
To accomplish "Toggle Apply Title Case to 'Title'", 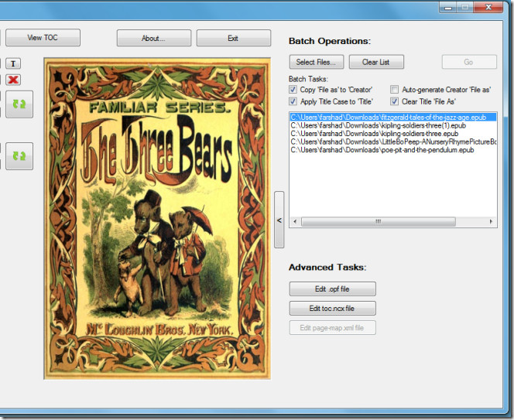I will pyautogui.click(x=293, y=101).
